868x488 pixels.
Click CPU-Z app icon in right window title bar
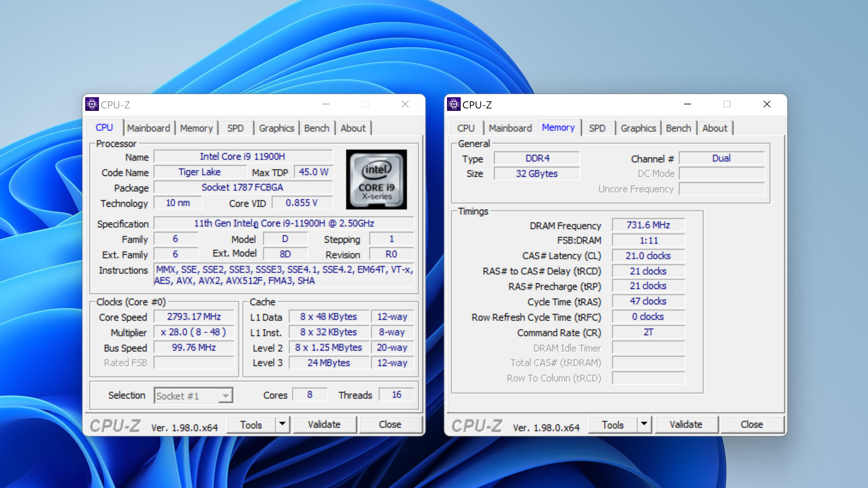point(454,104)
